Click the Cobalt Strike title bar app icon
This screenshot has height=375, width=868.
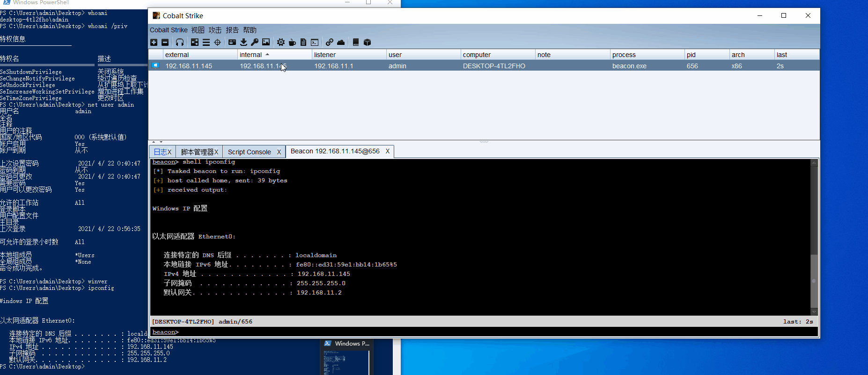(156, 15)
